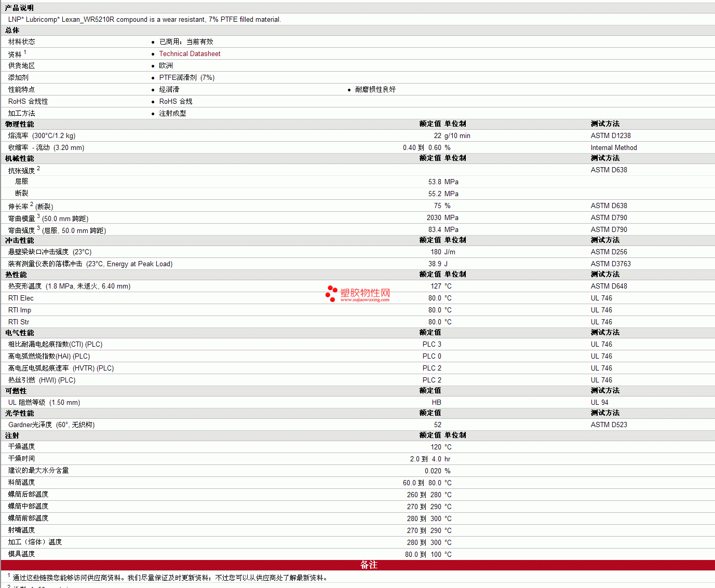Click the ASTM D523 test method
This screenshot has width=715, height=588.
coord(609,425)
